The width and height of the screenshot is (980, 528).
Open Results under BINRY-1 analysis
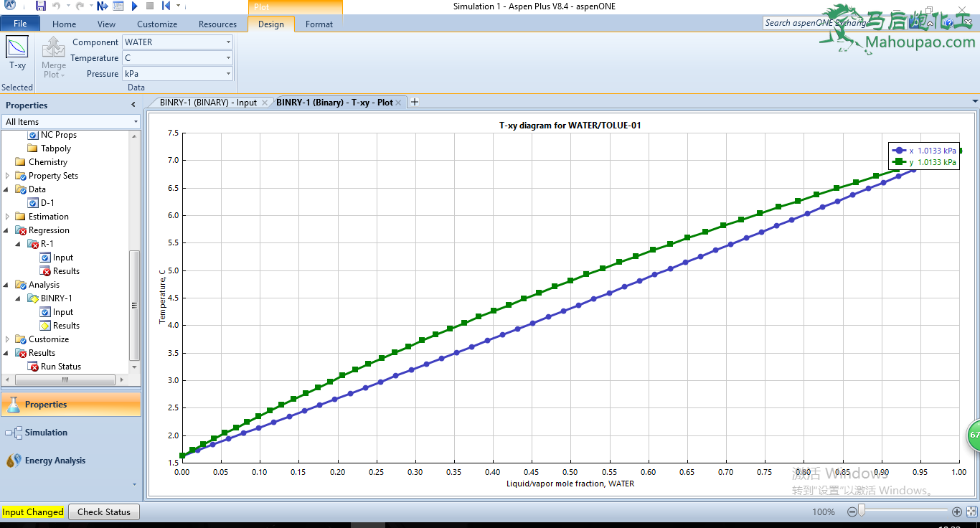point(60,326)
